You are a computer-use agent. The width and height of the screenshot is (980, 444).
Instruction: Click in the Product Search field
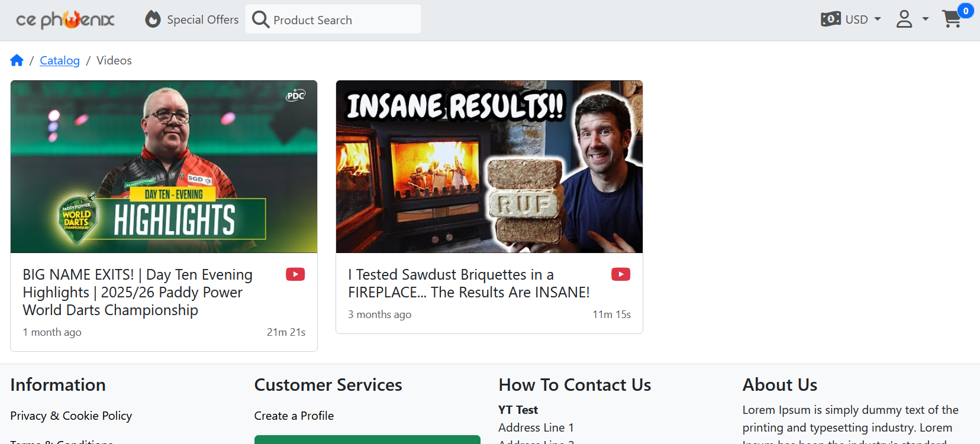tap(333, 20)
